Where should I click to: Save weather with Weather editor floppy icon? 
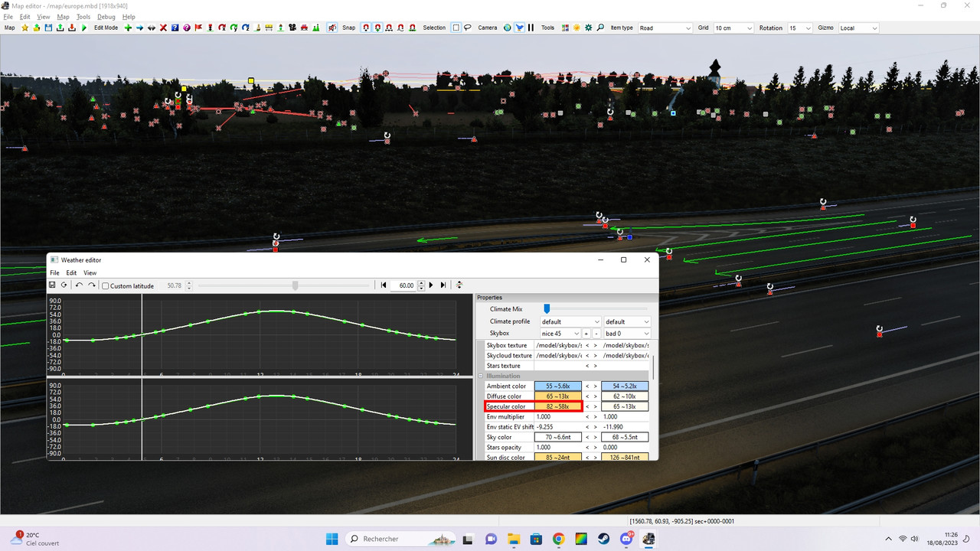[x=52, y=285]
